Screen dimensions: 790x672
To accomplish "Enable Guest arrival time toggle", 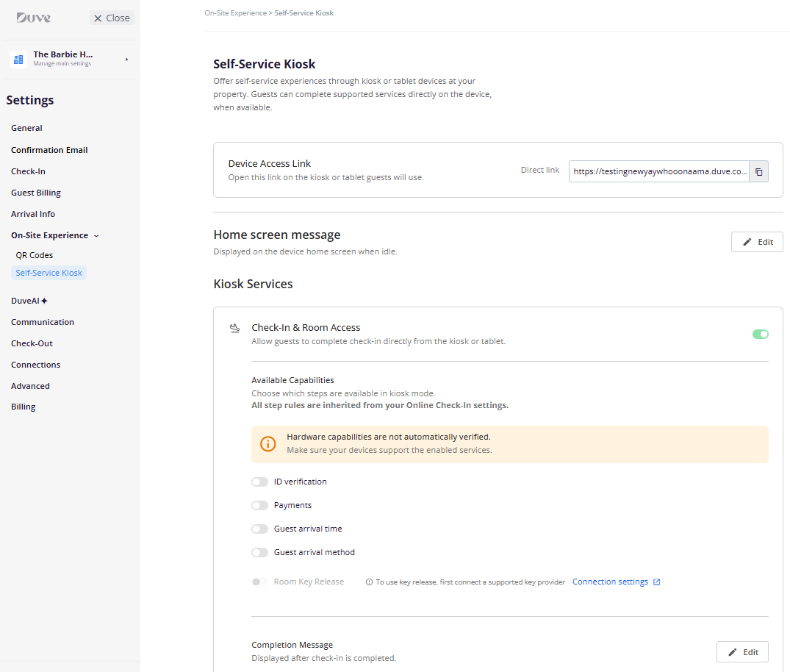I will [x=260, y=529].
